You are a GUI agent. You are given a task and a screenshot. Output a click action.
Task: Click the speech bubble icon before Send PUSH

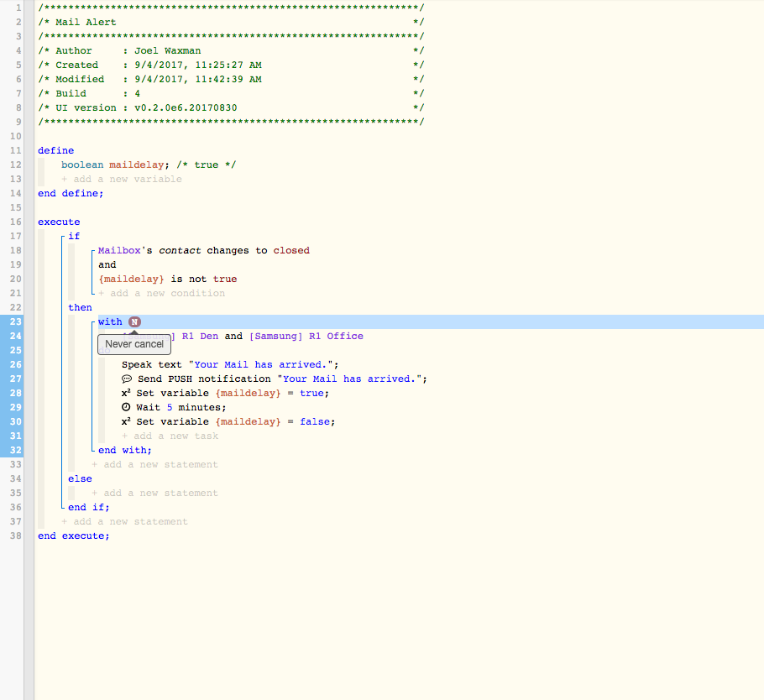(x=127, y=379)
